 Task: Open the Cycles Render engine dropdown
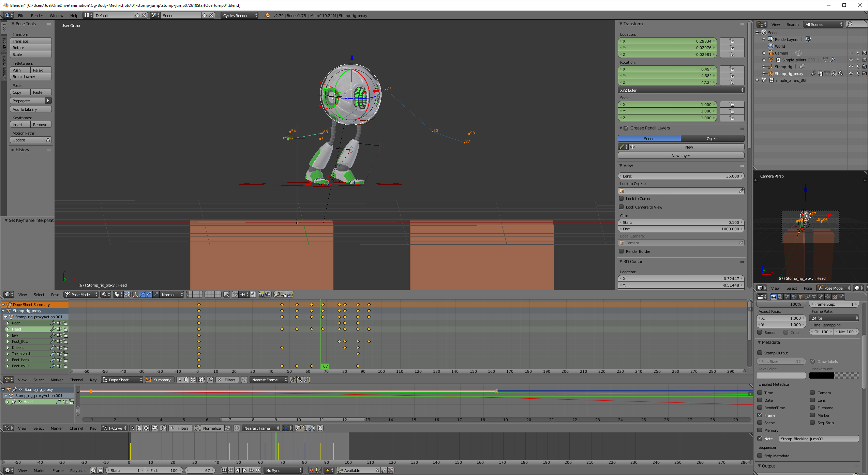(x=240, y=16)
